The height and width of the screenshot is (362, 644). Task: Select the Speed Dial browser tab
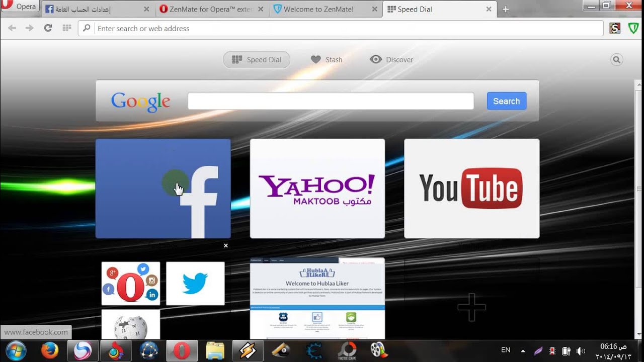pyautogui.click(x=439, y=9)
